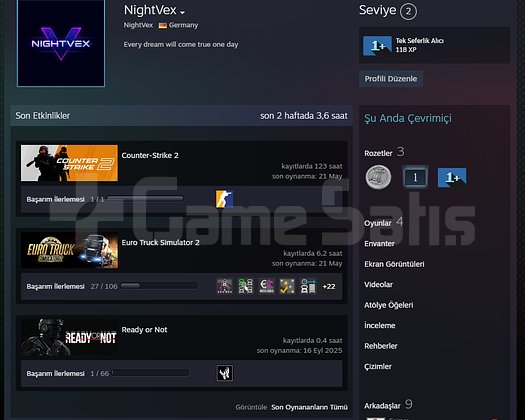Click the Tek Seferlik Alıcı badge icon
This screenshot has height=420, width=525.
[x=377, y=45]
